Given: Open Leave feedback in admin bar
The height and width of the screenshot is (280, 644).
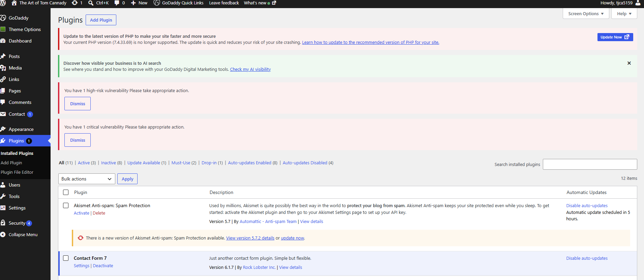Looking at the screenshot, I should click(x=224, y=3).
